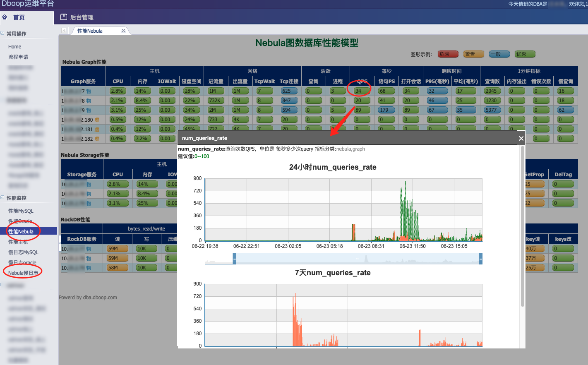The height and width of the screenshot is (365, 588).
Task: Open 性能Oracle monitoring page
Action: pos(20,221)
